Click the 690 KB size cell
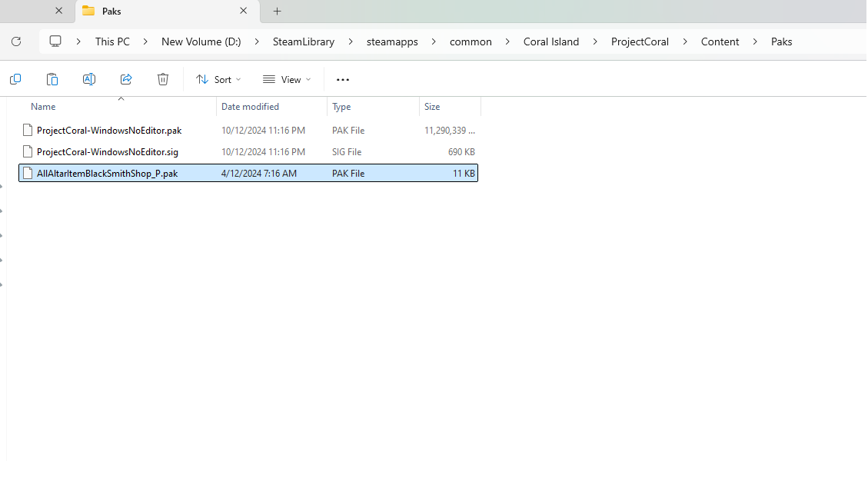868x504 pixels. tap(462, 152)
